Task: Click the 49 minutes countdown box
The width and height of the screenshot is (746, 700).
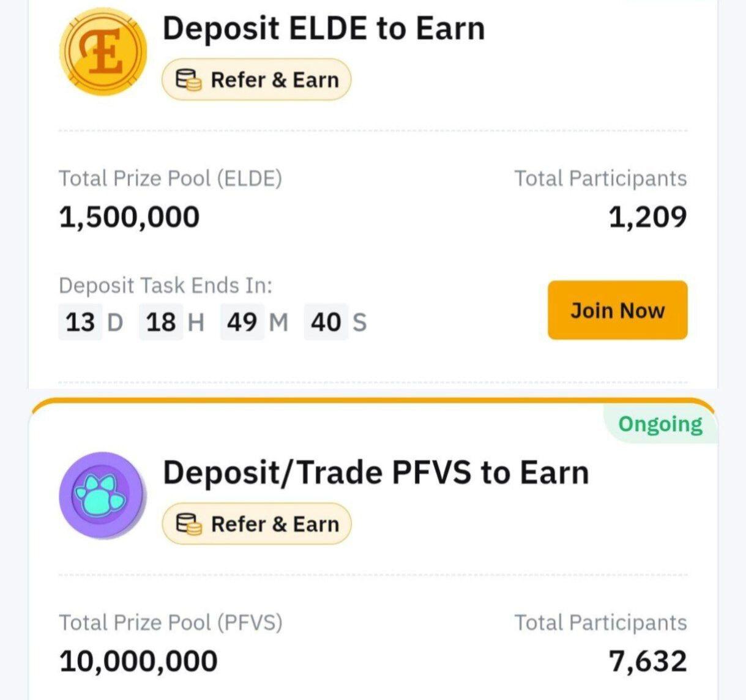Action: coord(242,322)
